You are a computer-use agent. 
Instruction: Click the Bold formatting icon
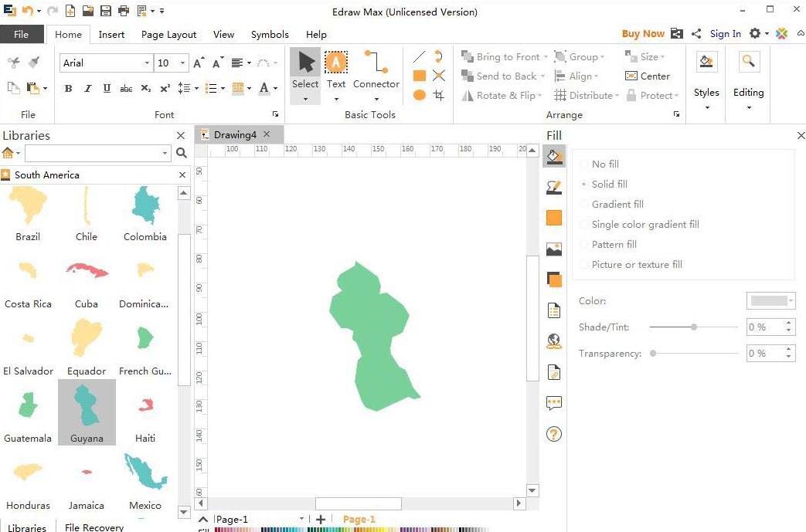(68, 89)
